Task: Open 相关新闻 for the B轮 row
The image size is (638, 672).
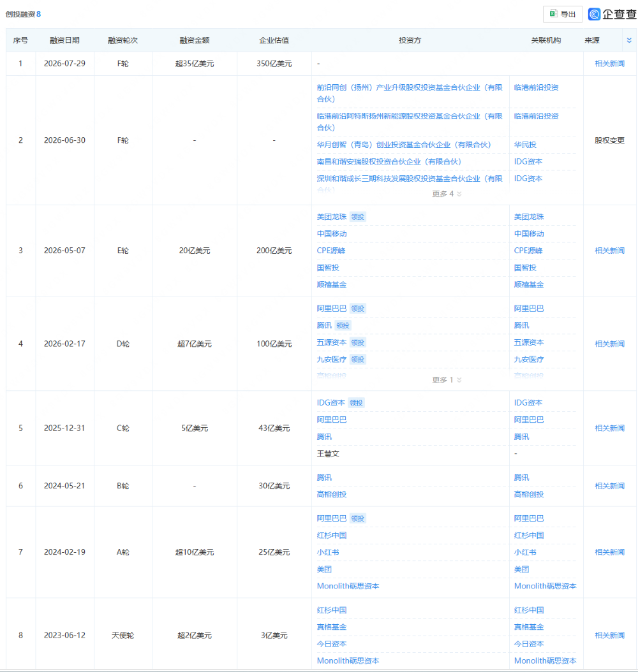Action: (x=610, y=486)
